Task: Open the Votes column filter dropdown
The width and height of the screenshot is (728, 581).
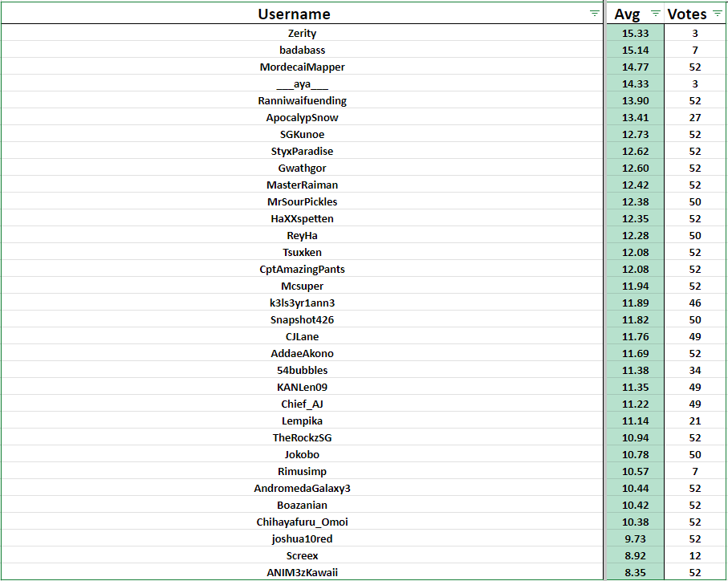Action: pos(717,14)
